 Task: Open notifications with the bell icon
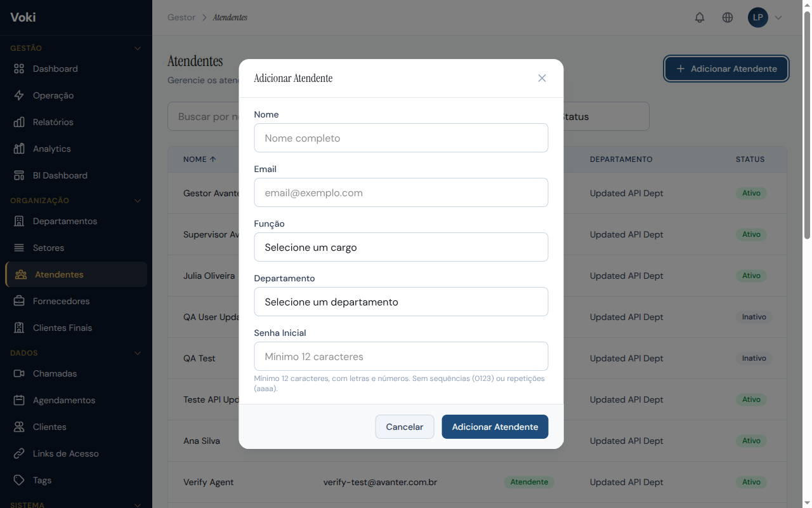coord(700,18)
